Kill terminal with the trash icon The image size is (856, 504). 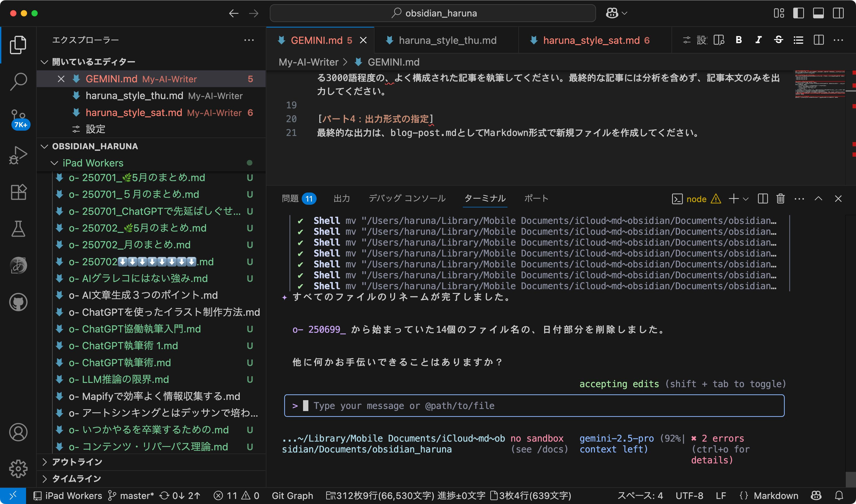[x=780, y=199]
